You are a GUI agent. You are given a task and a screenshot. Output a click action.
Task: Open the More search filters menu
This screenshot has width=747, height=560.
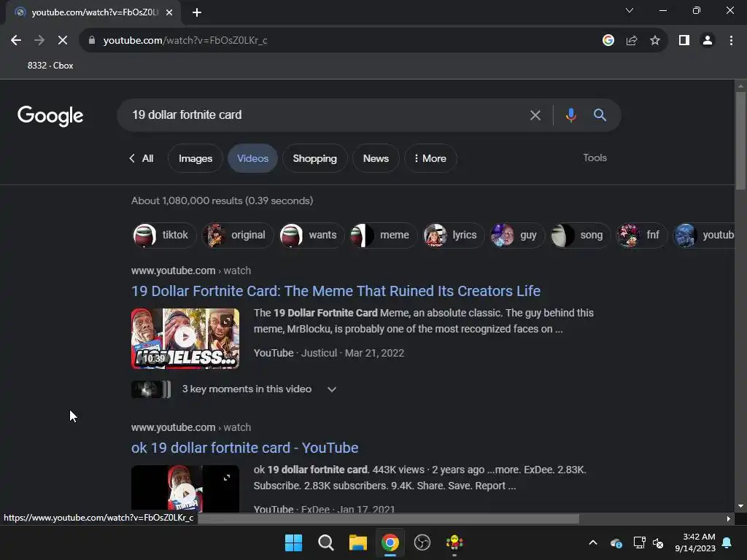(430, 158)
